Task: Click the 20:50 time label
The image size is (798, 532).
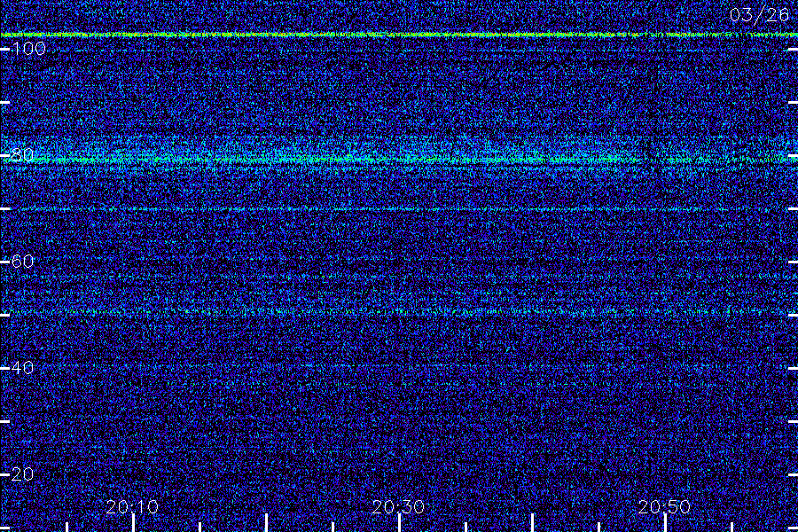Action: click(x=665, y=506)
